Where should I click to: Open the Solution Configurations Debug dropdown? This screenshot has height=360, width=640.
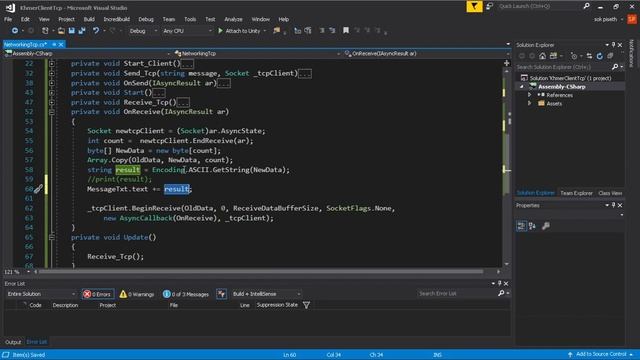(143, 31)
